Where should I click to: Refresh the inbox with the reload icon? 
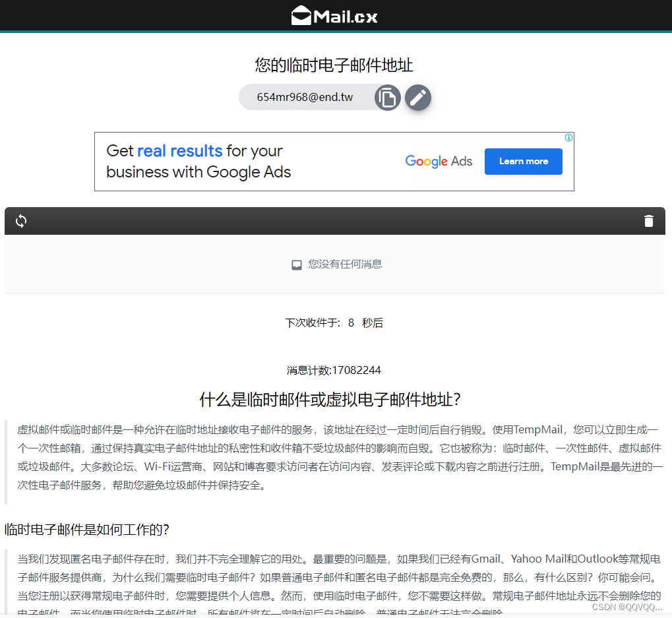(x=20, y=221)
